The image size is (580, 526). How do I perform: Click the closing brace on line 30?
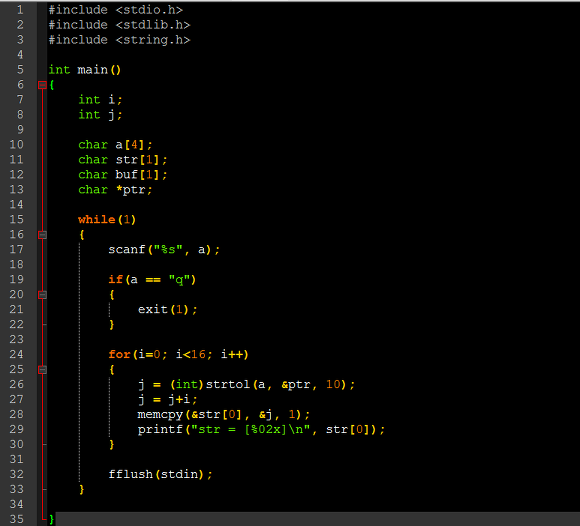112,444
